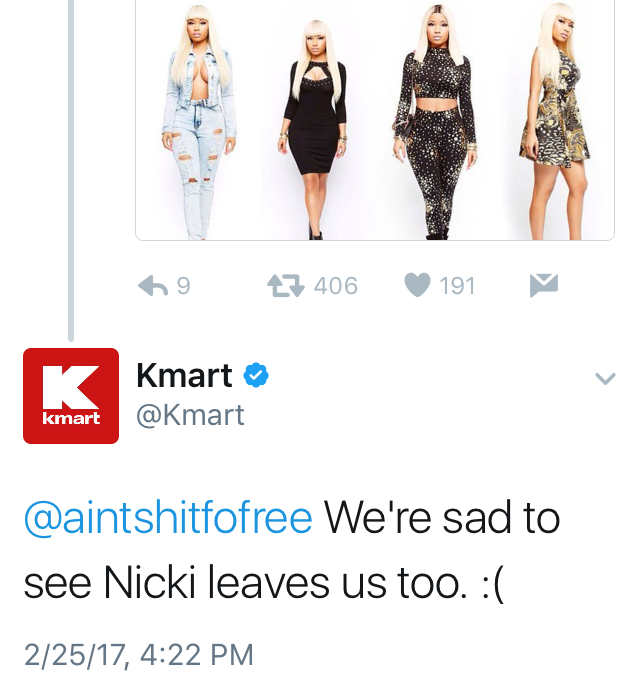The height and width of the screenshot is (690, 633).
Task: Tap the @Kmart handle
Action: pyautogui.click(x=190, y=415)
